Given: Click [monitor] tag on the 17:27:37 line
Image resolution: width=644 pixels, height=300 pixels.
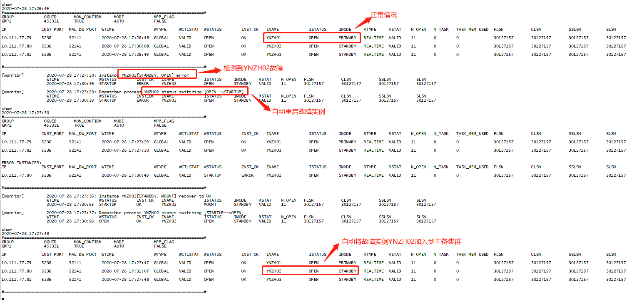Looking at the screenshot, I should tap(13, 213).
